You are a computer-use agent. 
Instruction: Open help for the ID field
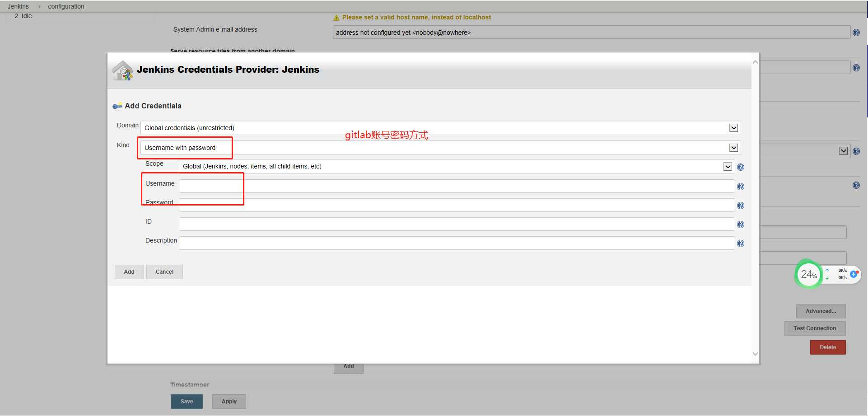[x=741, y=224]
